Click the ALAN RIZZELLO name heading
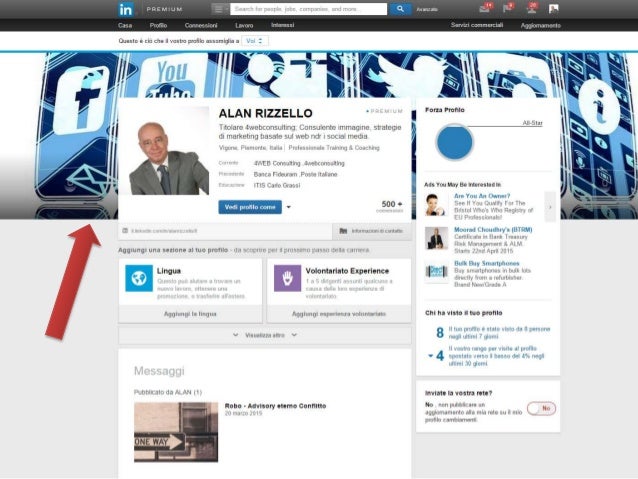Screen dimensions: 638x479 coord(266,113)
